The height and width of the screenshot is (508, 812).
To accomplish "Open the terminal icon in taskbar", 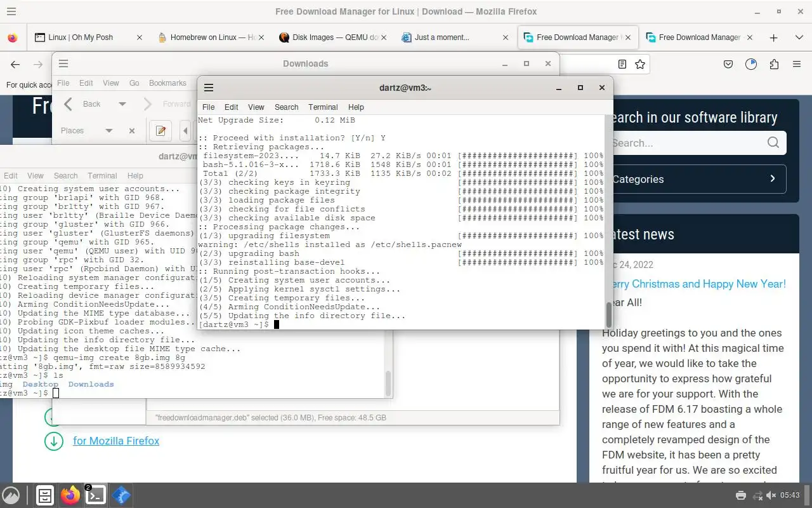I will [96, 495].
